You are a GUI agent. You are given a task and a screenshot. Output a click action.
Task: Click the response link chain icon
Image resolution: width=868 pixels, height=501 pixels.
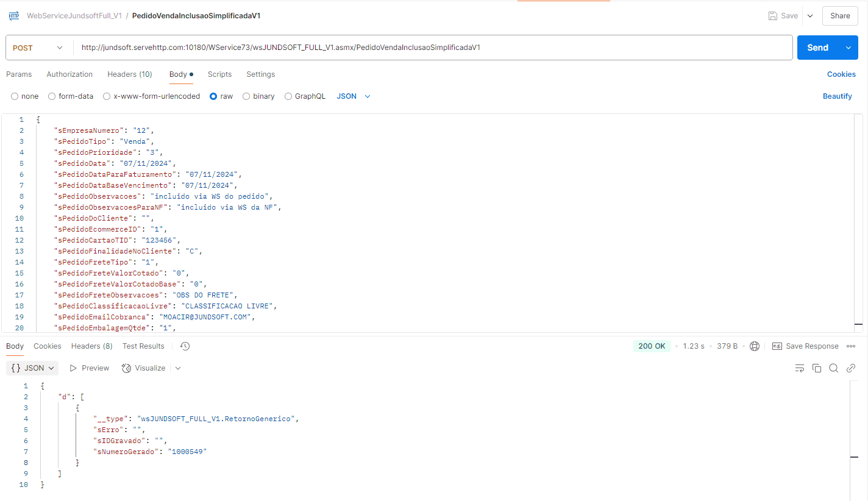851,368
